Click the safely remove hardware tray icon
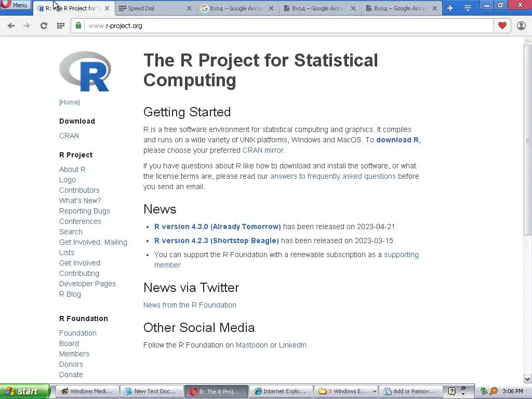This screenshot has height=399, width=532. coord(484,391)
